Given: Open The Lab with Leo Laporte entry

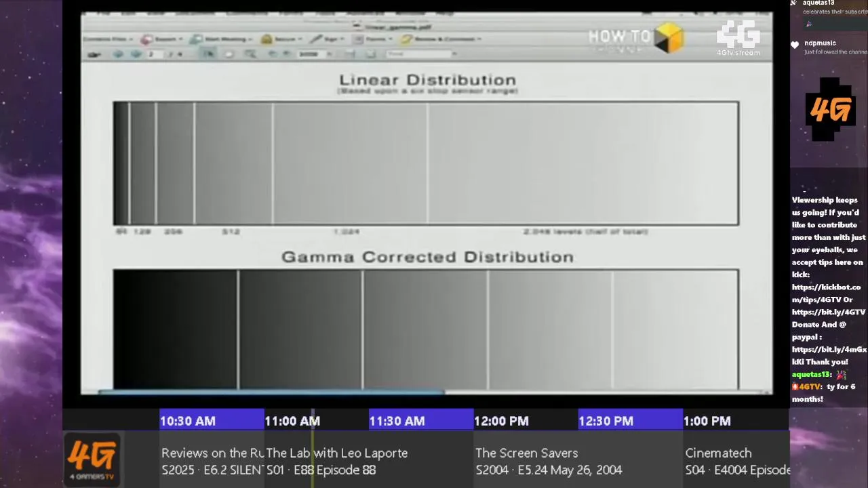Looking at the screenshot, I should 368,461.
